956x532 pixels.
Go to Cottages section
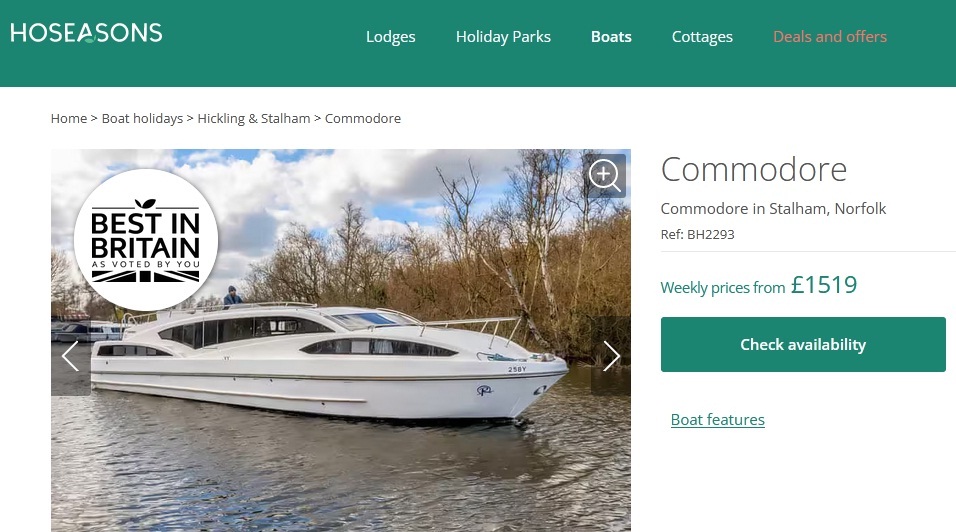(x=702, y=37)
